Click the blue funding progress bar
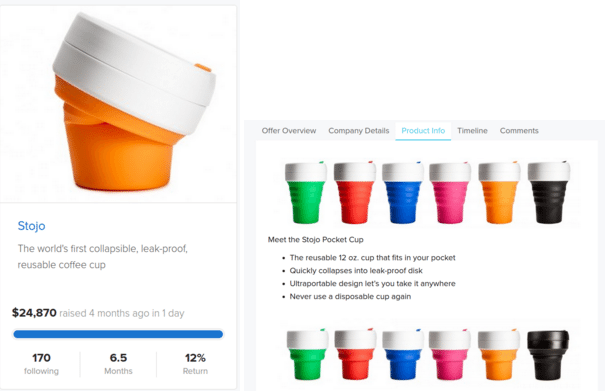This screenshot has height=392, width=605. point(118,334)
